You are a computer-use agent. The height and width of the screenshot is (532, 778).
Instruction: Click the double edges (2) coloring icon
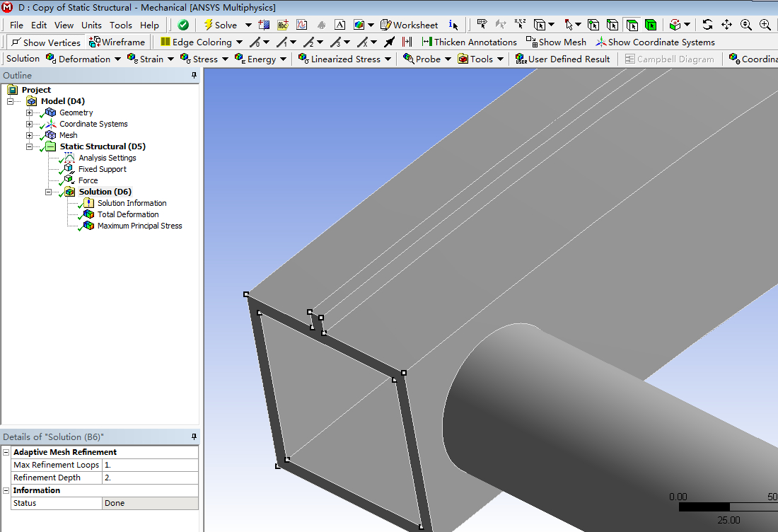(x=308, y=42)
